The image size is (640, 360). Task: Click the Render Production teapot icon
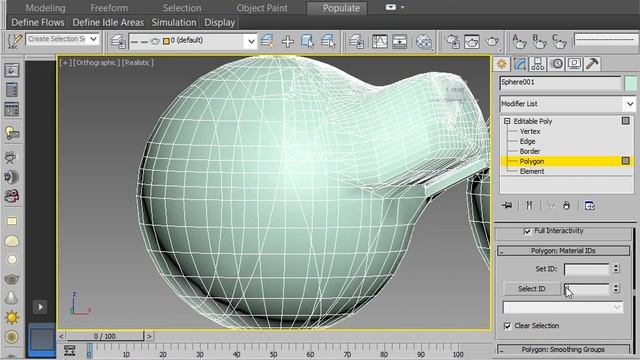pyautogui.click(x=492, y=41)
